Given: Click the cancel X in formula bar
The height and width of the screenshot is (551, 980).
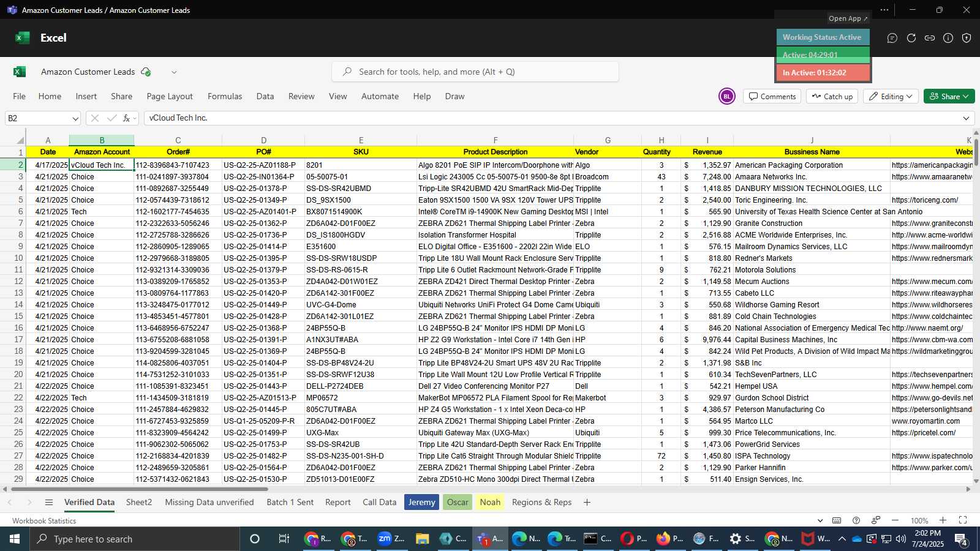Looking at the screenshot, I should pos(94,118).
